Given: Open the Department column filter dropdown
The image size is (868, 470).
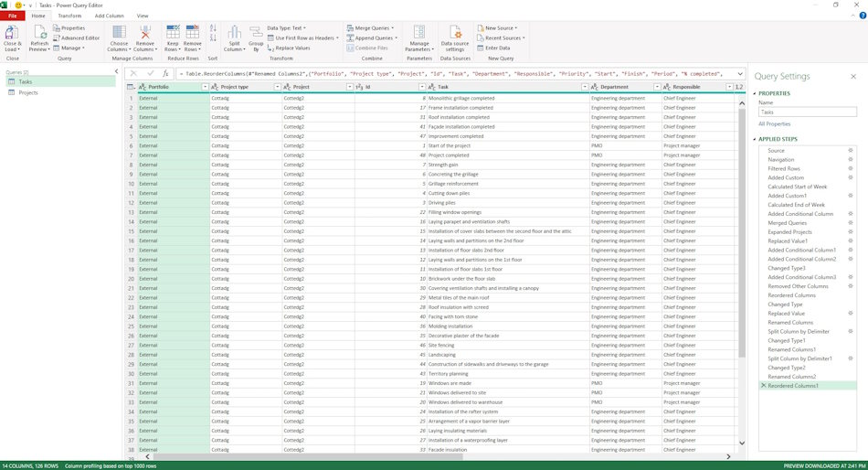Looking at the screenshot, I should tap(657, 87).
